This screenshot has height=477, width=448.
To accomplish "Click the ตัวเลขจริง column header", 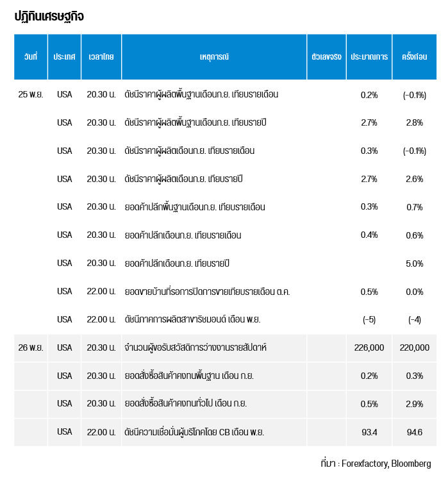I will coord(326,57).
